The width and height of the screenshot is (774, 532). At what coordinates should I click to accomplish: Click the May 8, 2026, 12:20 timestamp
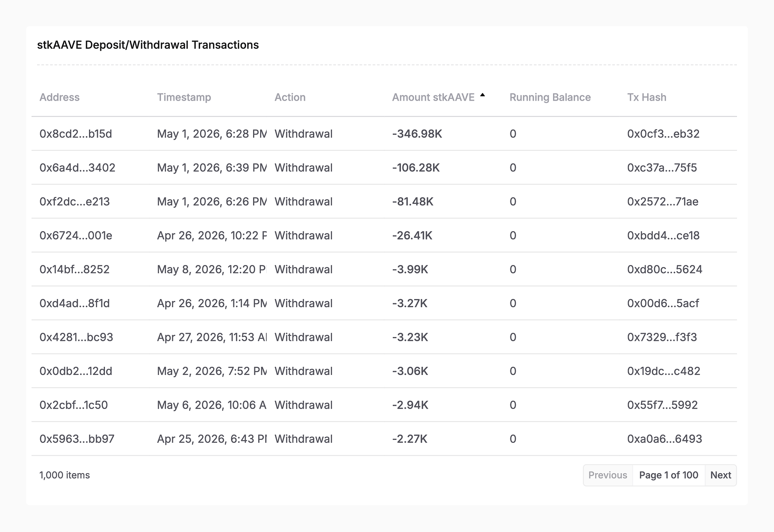[212, 269]
